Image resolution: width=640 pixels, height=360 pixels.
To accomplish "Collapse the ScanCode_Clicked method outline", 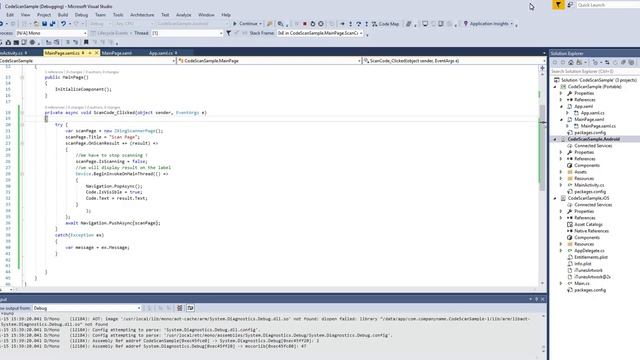I will click(x=22, y=113).
